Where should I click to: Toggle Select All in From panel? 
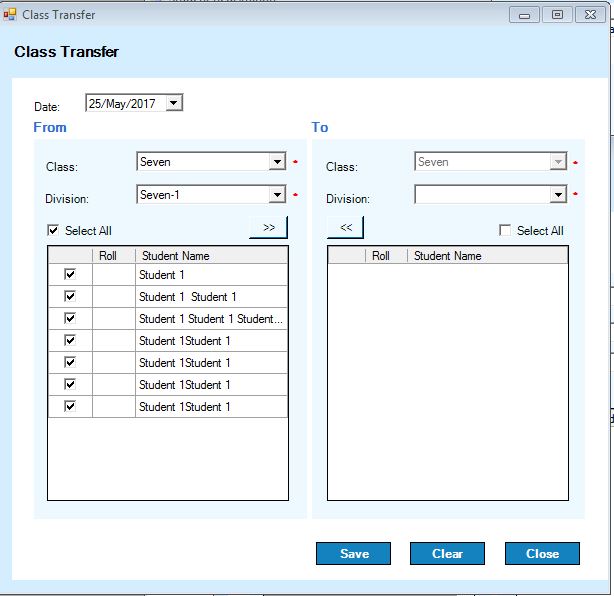tap(54, 231)
